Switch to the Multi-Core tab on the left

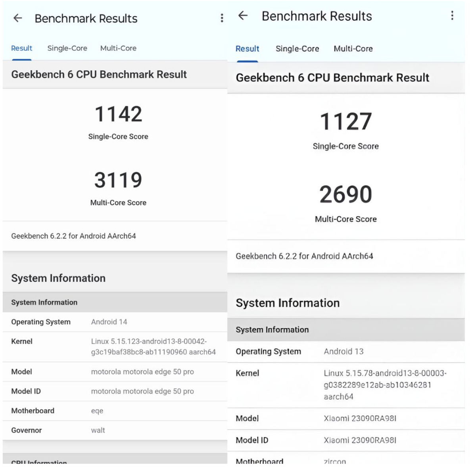tap(118, 48)
